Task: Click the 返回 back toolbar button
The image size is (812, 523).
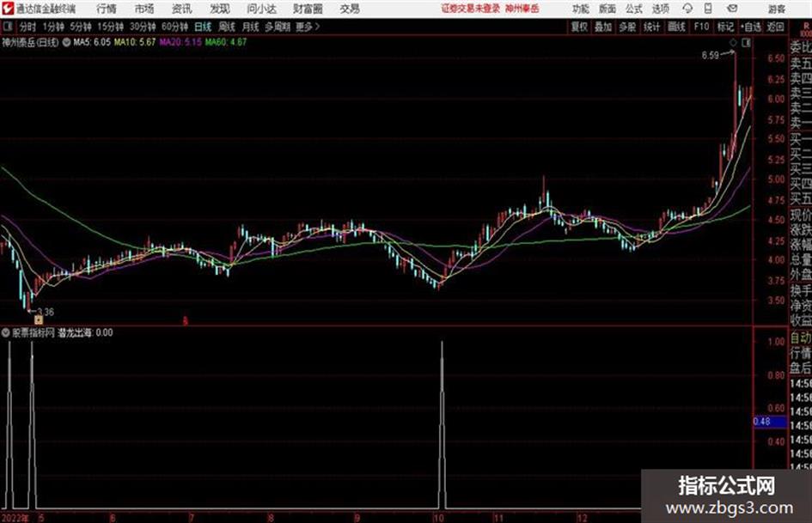Action: (775, 27)
